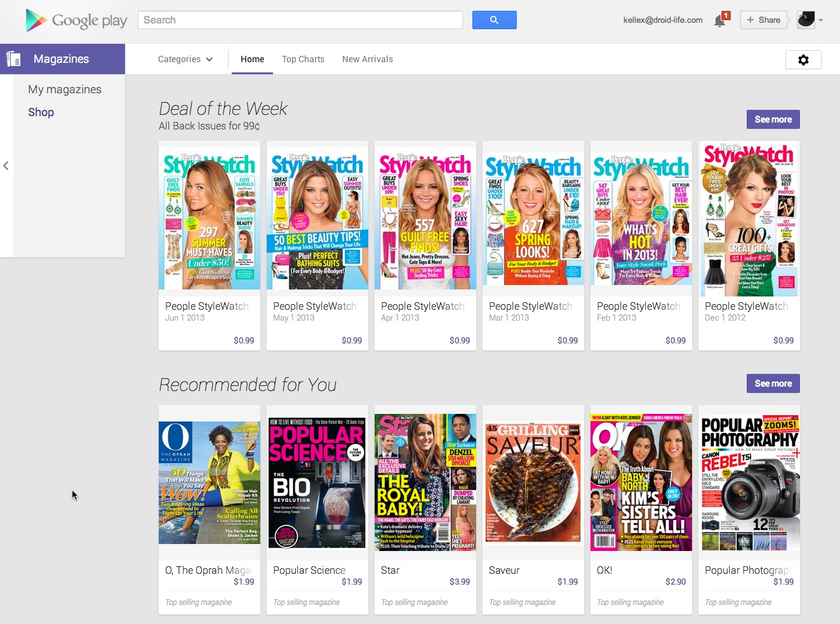The height and width of the screenshot is (624, 840).
Task: See more Recommended for You magazines
Action: click(x=773, y=383)
